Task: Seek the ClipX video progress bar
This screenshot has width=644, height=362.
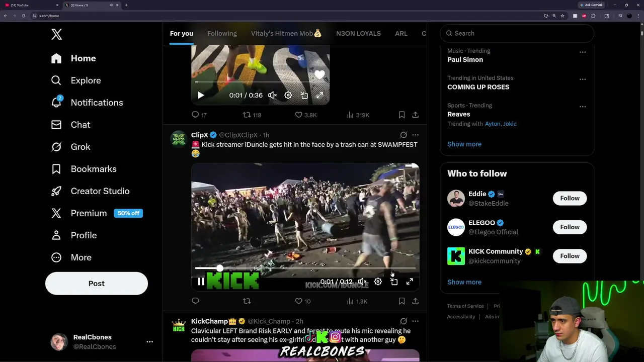Action: tap(305, 268)
